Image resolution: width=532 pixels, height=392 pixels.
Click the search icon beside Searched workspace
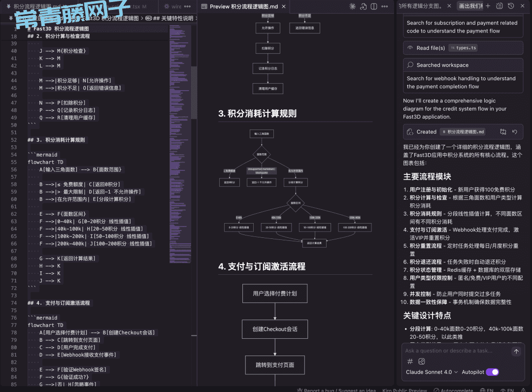(410, 65)
